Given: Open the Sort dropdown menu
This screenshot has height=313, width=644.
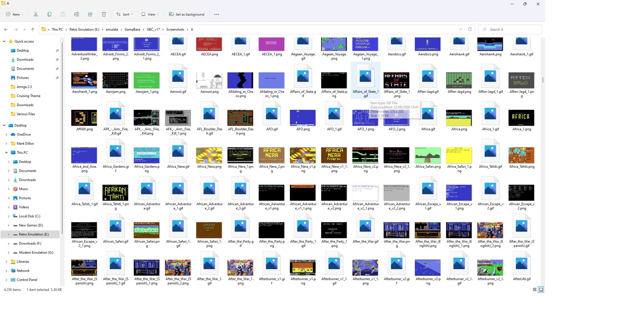Looking at the screenshot, I should click(124, 14).
